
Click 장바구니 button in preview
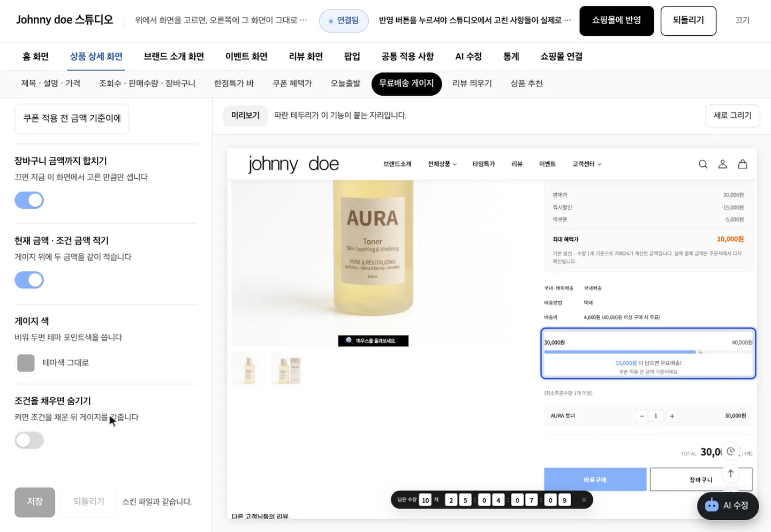tap(701, 480)
